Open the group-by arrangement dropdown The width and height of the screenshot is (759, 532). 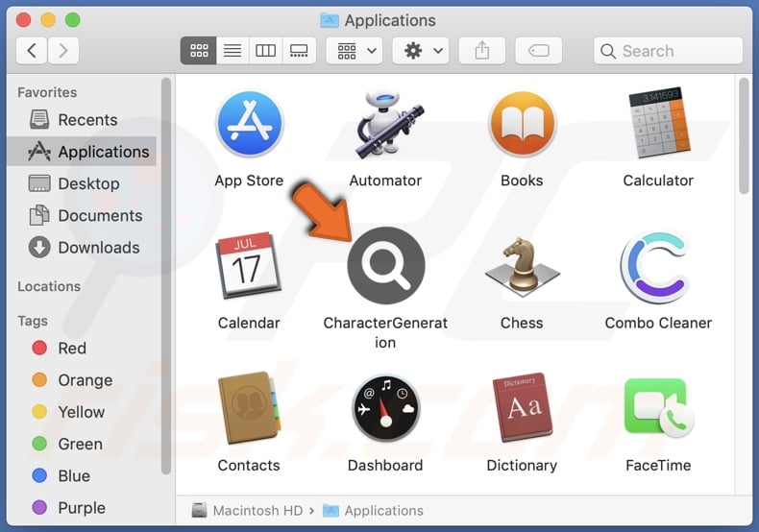pyautogui.click(x=355, y=50)
